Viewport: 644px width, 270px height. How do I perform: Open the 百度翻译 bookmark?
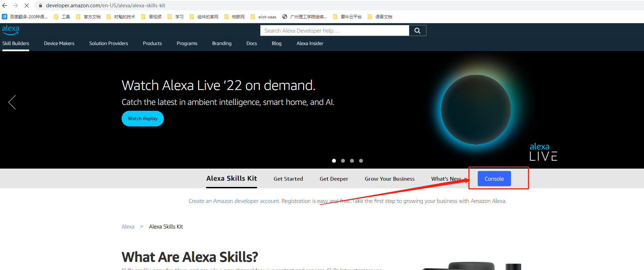(x=25, y=17)
